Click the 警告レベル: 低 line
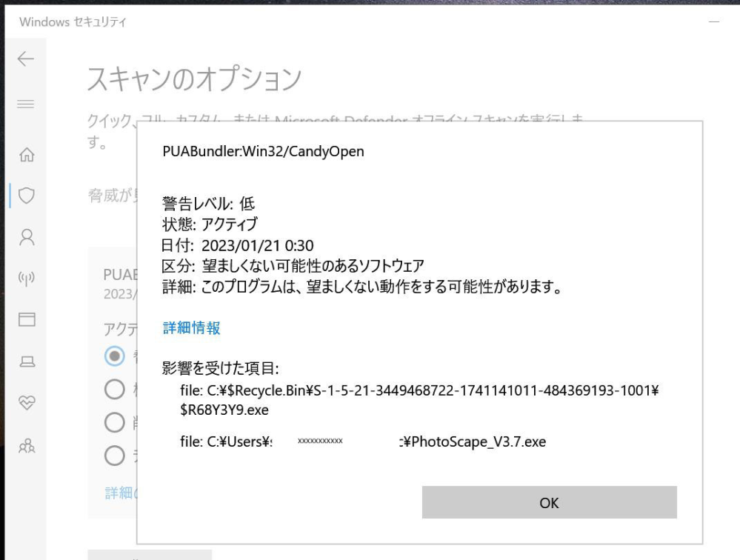 (208, 204)
